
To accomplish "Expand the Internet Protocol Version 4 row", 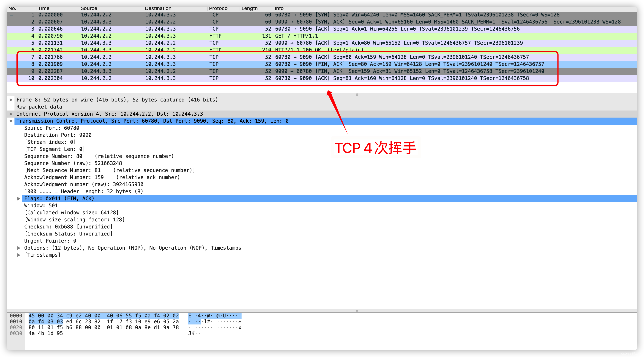I will coord(11,114).
